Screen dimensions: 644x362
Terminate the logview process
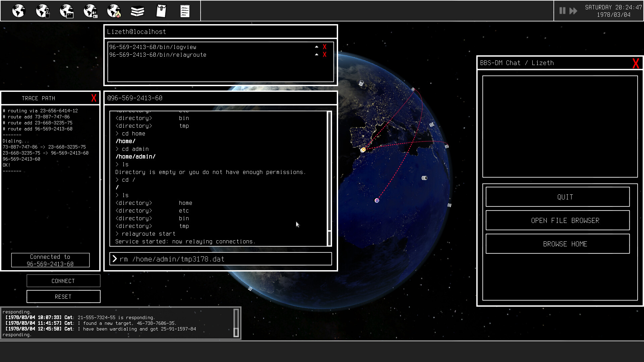(324, 47)
